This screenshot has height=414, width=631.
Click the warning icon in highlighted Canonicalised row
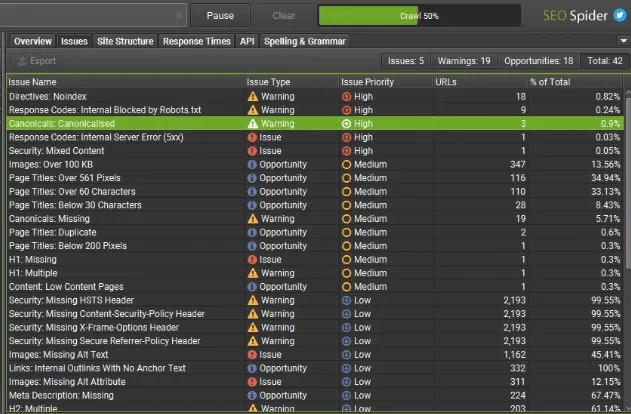coord(253,124)
